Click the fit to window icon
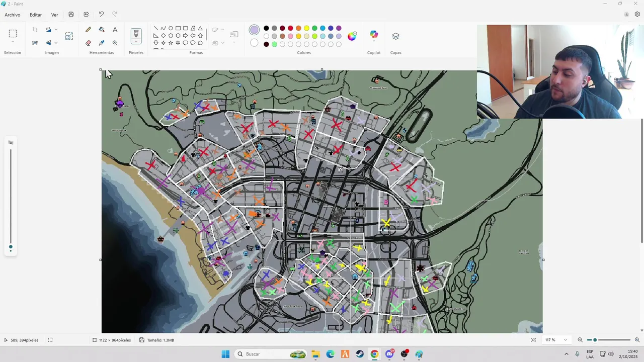This screenshot has height=362, width=644. tap(533, 340)
